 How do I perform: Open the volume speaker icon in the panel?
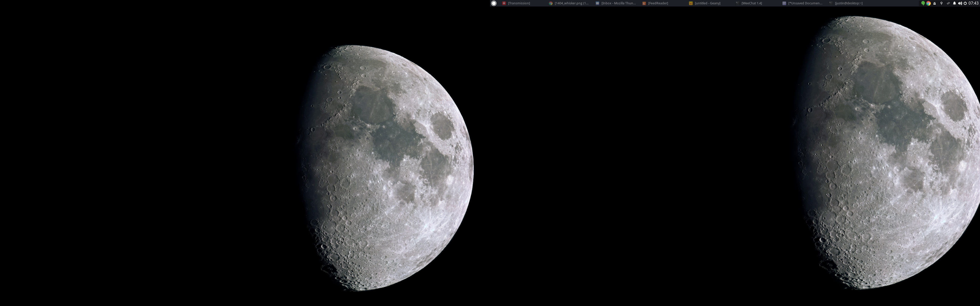click(x=960, y=3)
